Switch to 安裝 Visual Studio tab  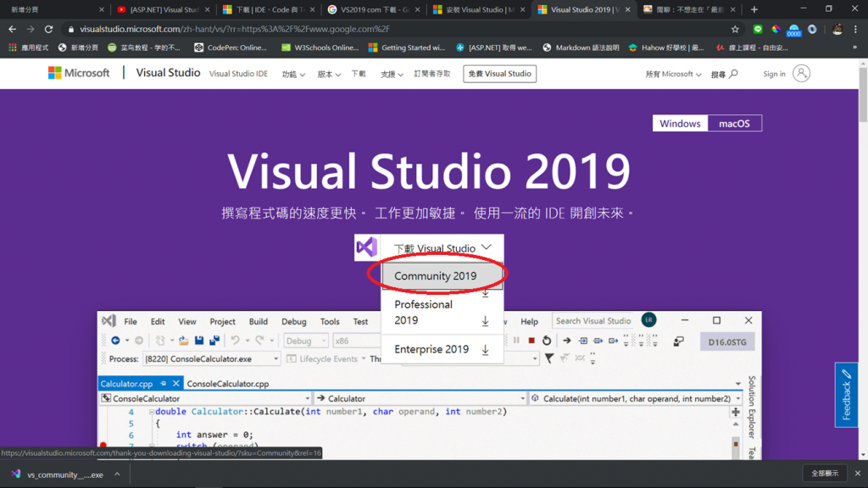pos(479,9)
